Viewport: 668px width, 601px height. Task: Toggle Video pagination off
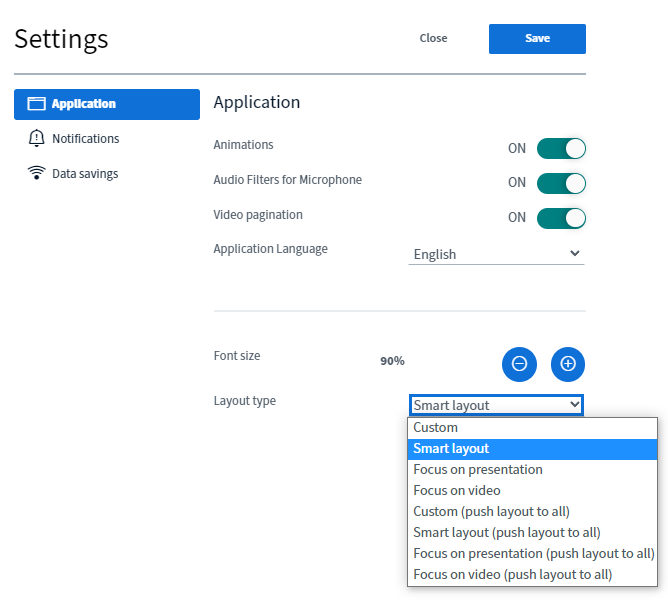click(561, 218)
